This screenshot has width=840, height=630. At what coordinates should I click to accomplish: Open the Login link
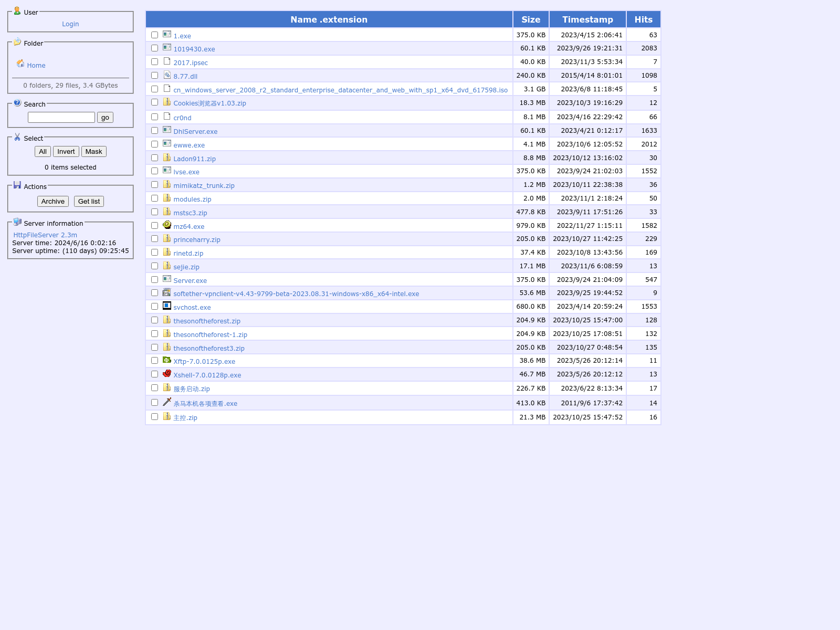point(70,24)
